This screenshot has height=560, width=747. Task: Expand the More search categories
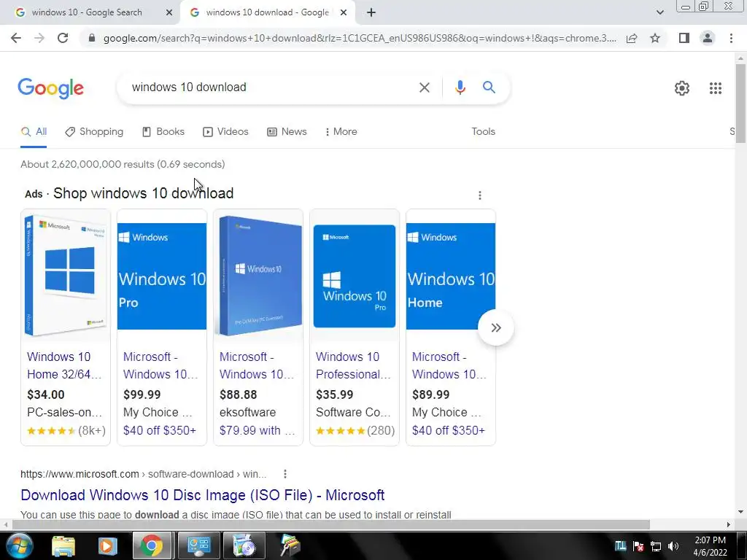(341, 132)
